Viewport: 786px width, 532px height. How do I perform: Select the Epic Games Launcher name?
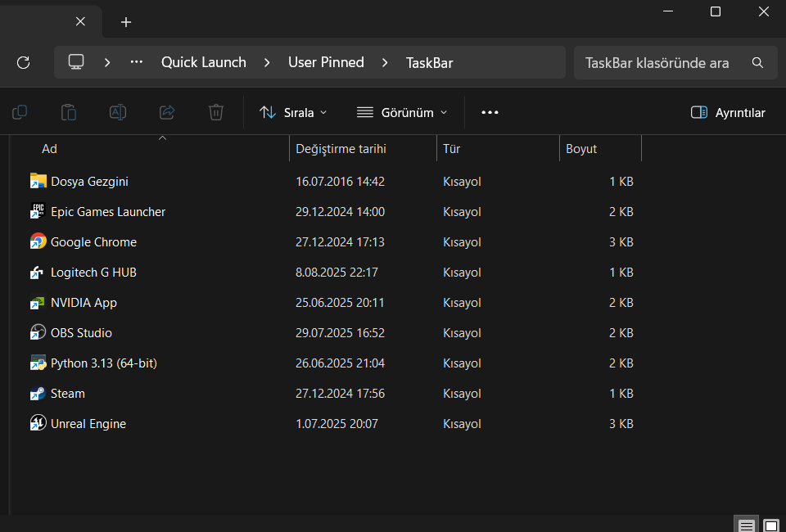[108, 212]
